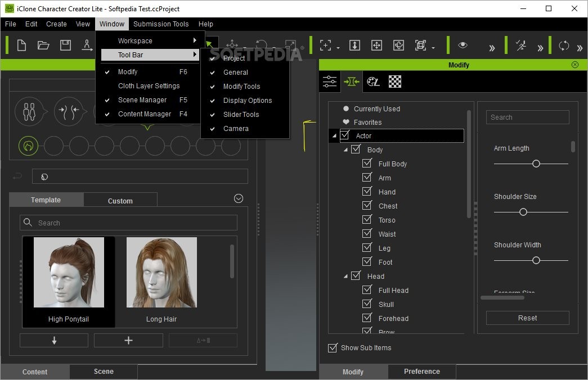Viewport: 588px width, 380px height.
Task: Click the Shoulder Size slider handle
Action: (x=523, y=212)
